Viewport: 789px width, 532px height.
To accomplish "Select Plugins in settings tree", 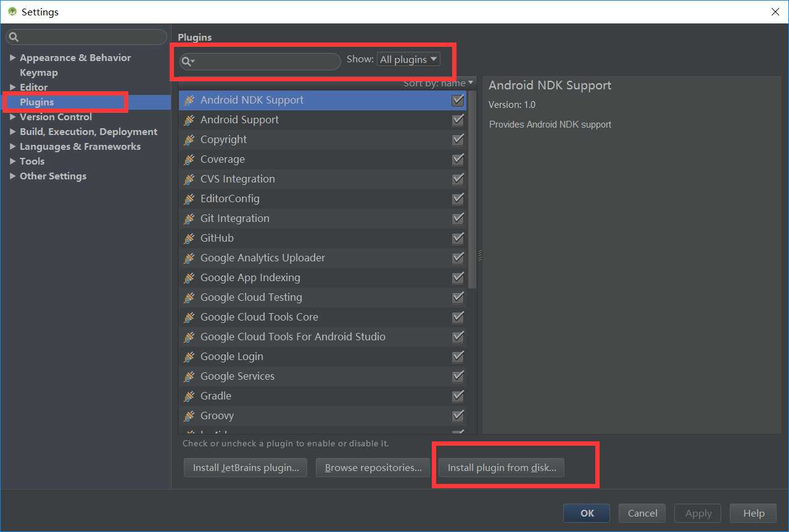I will (36, 102).
